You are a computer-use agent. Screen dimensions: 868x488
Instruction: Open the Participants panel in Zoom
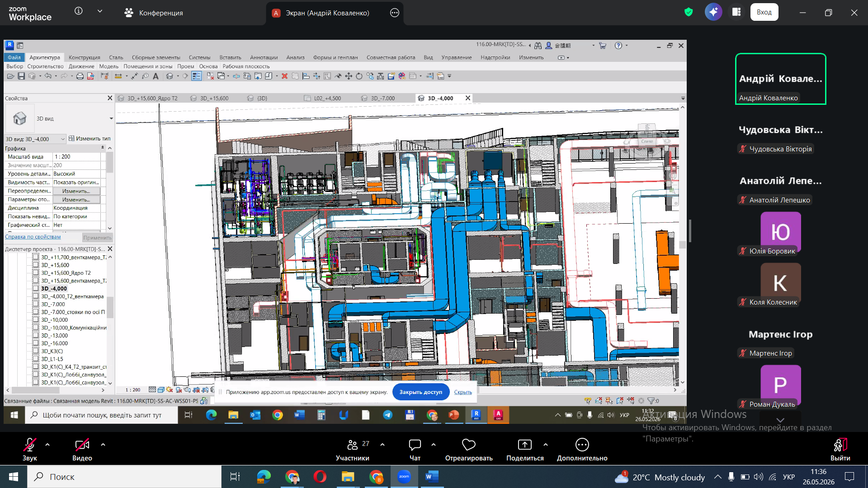click(353, 450)
